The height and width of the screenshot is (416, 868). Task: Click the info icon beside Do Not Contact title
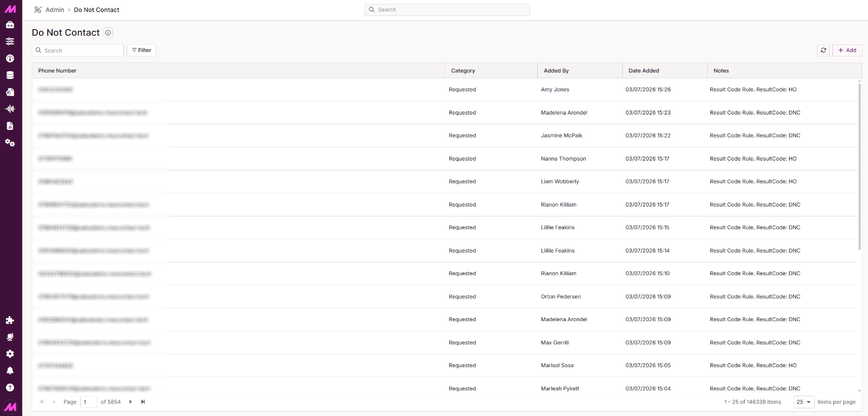tap(108, 33)
